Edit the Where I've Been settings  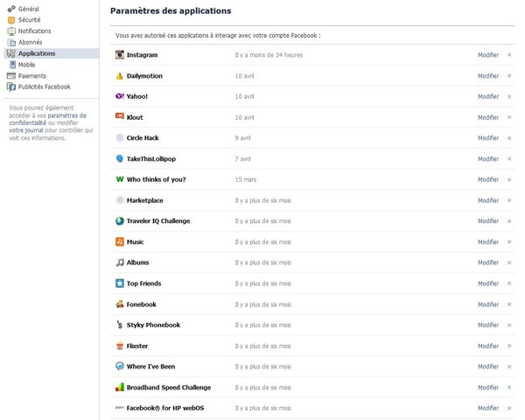click(488, 367)
